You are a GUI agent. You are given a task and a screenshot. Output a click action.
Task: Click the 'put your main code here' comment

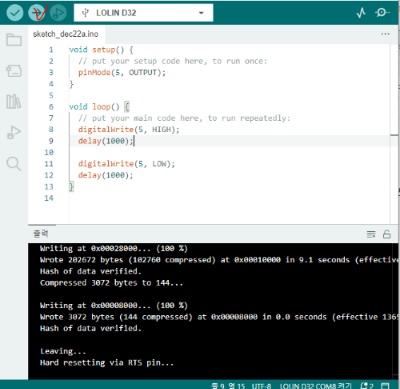point(184,118)
